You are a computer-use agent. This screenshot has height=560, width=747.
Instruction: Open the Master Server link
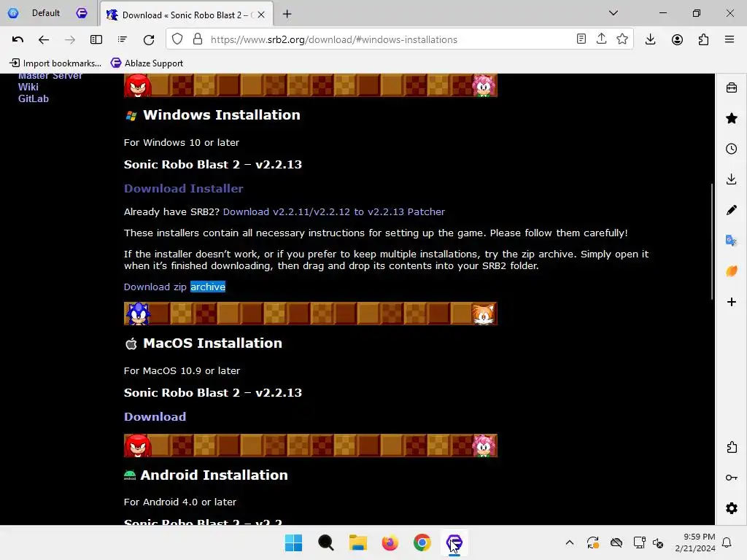click(50, 76)
